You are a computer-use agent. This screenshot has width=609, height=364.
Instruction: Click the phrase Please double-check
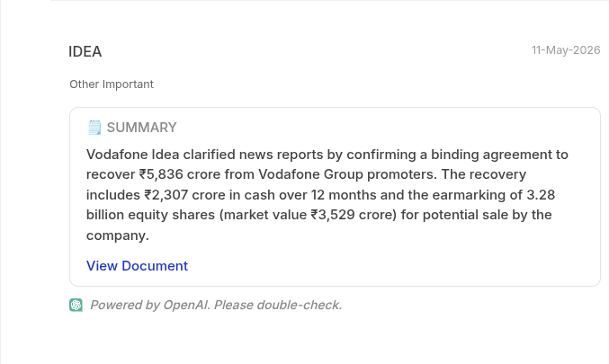coord(278,305)
